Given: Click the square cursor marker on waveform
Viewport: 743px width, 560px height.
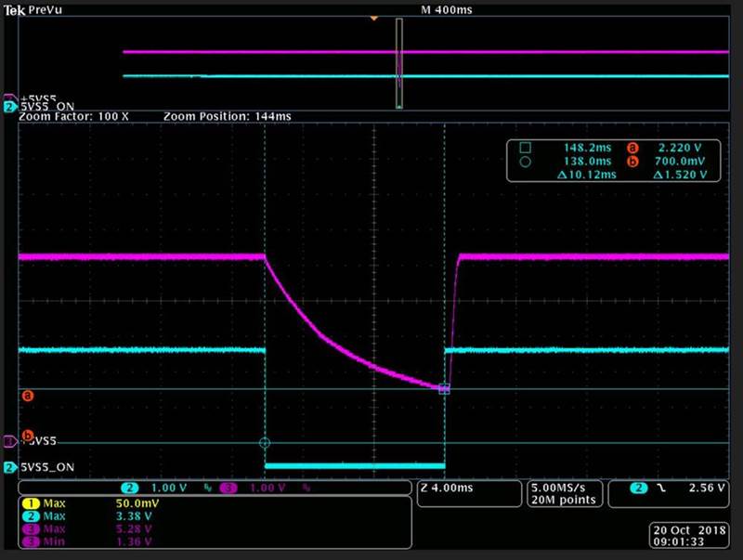Looking at the screenshot, I should tap(444, 389).
